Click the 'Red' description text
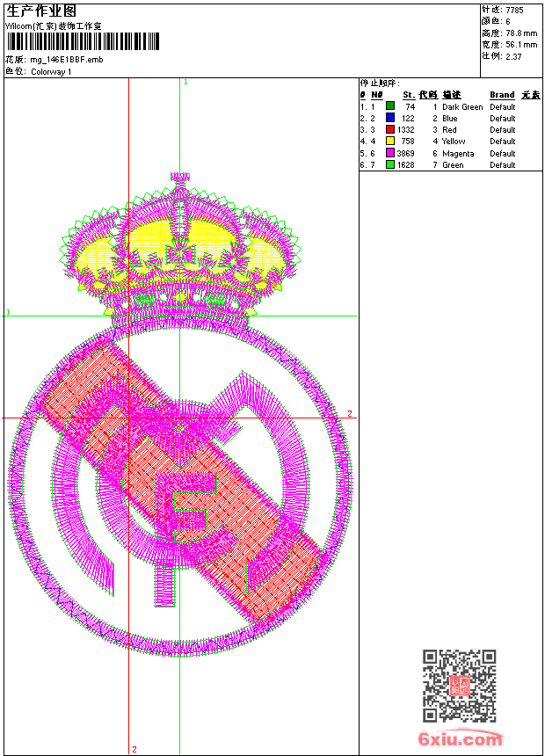This screenshot has width=545, height=756. pyautogui.click(x=449, y=130)
